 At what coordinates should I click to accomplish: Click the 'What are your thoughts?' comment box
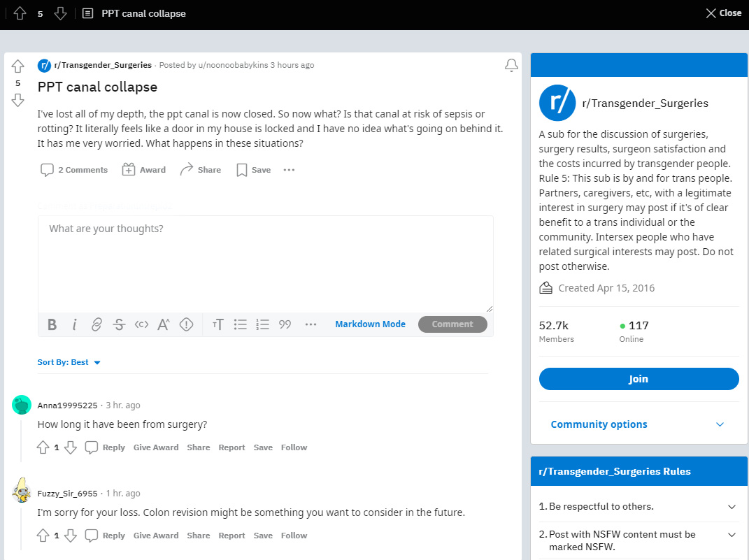pyautogui.click(x=266, y=264)
